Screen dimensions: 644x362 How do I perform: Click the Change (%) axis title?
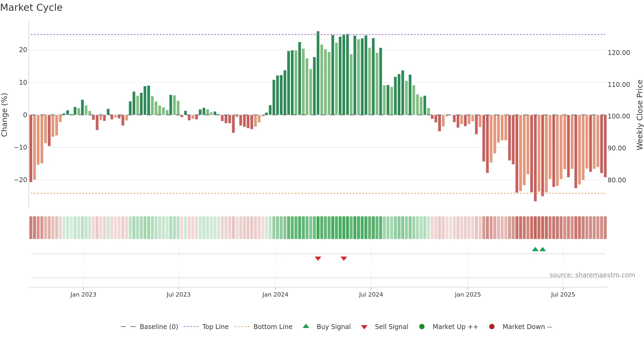point(4,115)
